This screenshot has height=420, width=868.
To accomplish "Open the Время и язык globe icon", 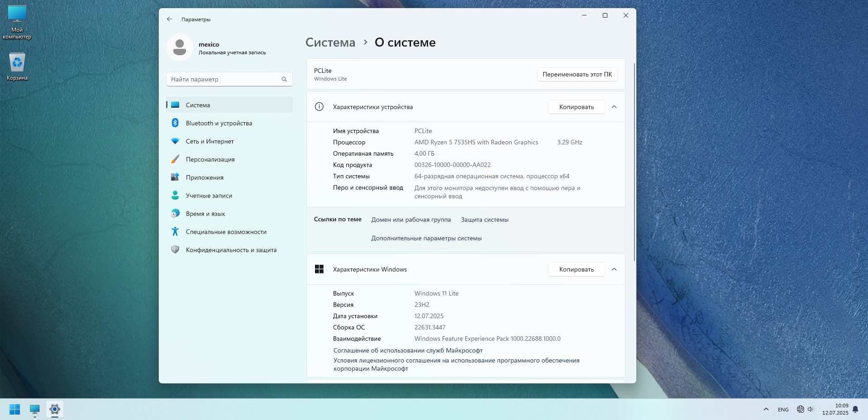I will coord(175,214).
